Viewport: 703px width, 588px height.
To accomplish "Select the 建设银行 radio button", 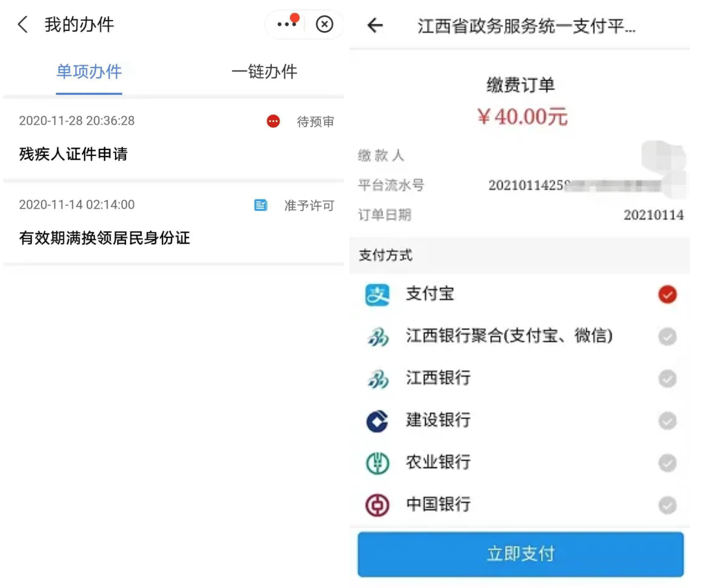I will [x=668, y=421].
